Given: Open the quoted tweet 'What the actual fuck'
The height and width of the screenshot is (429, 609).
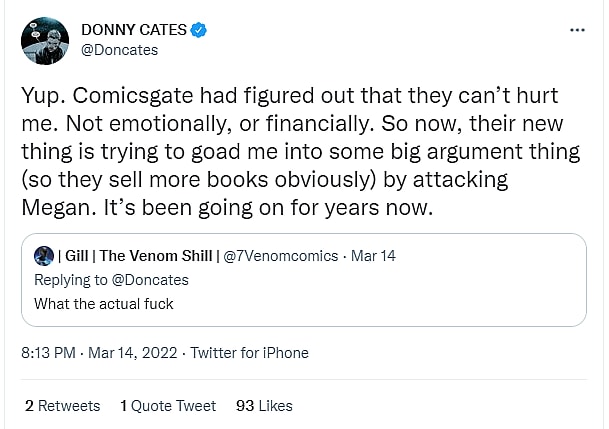Looking at the screenshot, I should [x=104, y=303].
